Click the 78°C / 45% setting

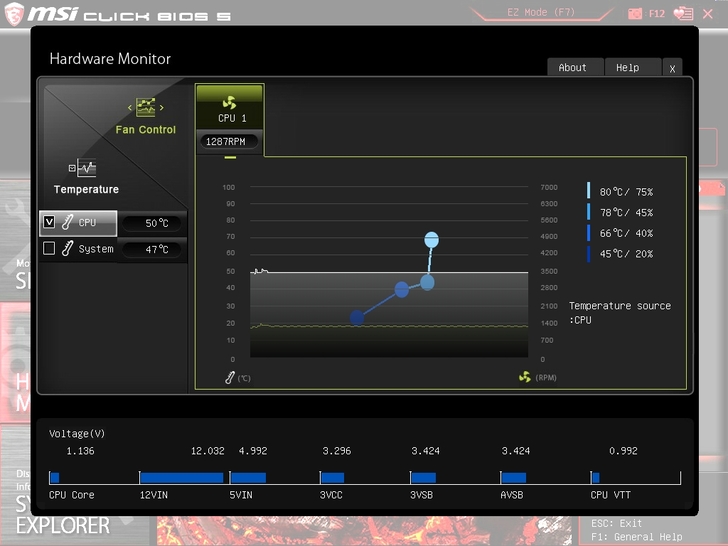(x=626, y=213)
